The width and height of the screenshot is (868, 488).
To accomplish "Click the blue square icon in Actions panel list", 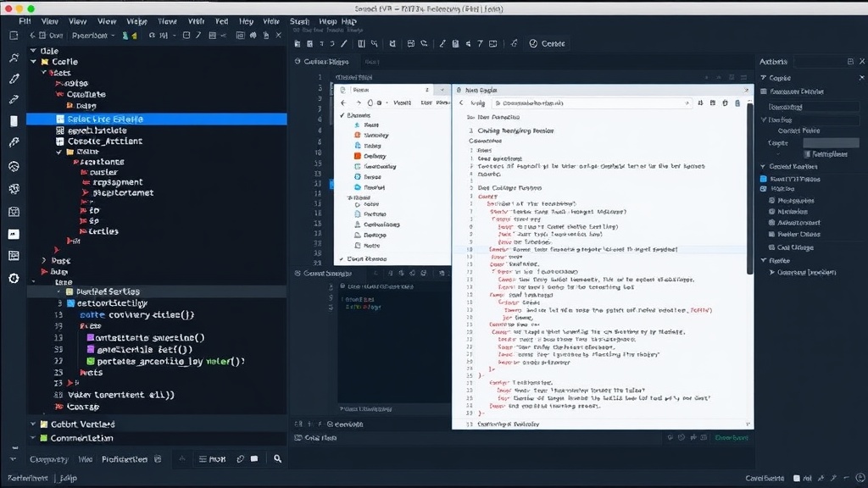I will [764, 179].
